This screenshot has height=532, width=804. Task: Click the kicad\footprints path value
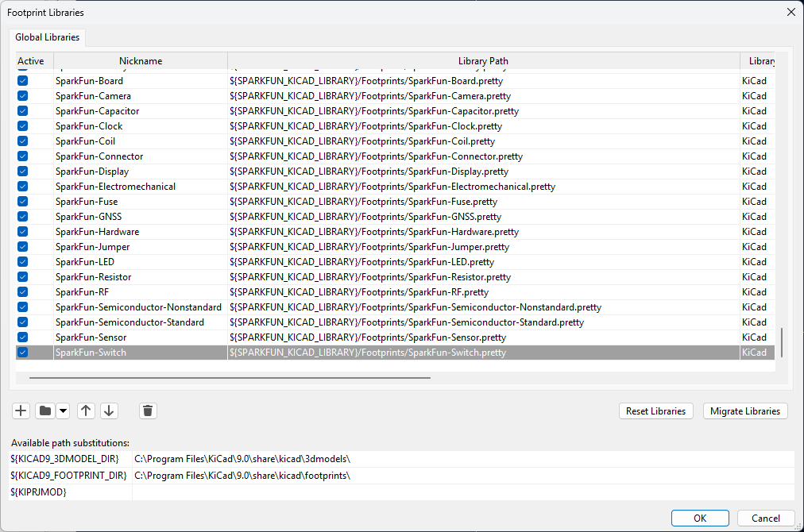point(463,476)
